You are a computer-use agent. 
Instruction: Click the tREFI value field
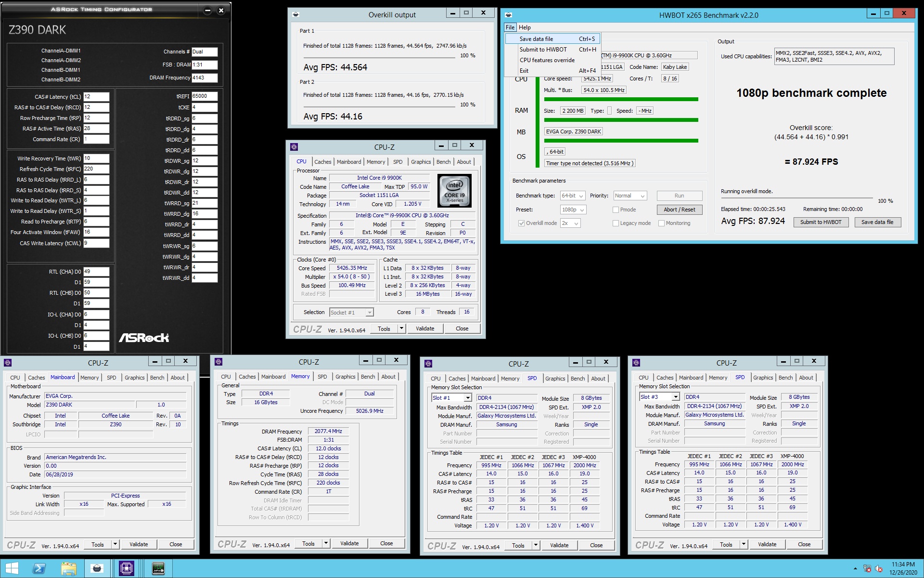click(x=205, y=96)
